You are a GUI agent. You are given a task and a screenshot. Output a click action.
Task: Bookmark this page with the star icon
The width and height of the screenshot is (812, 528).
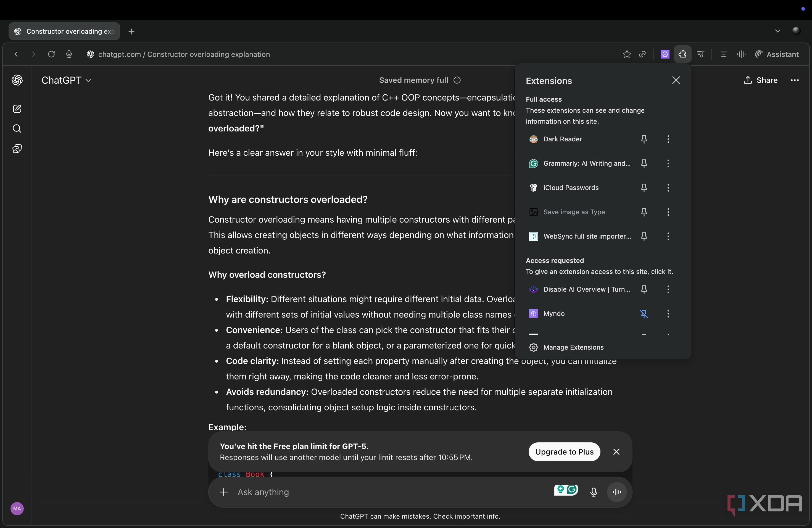point(626,54)
